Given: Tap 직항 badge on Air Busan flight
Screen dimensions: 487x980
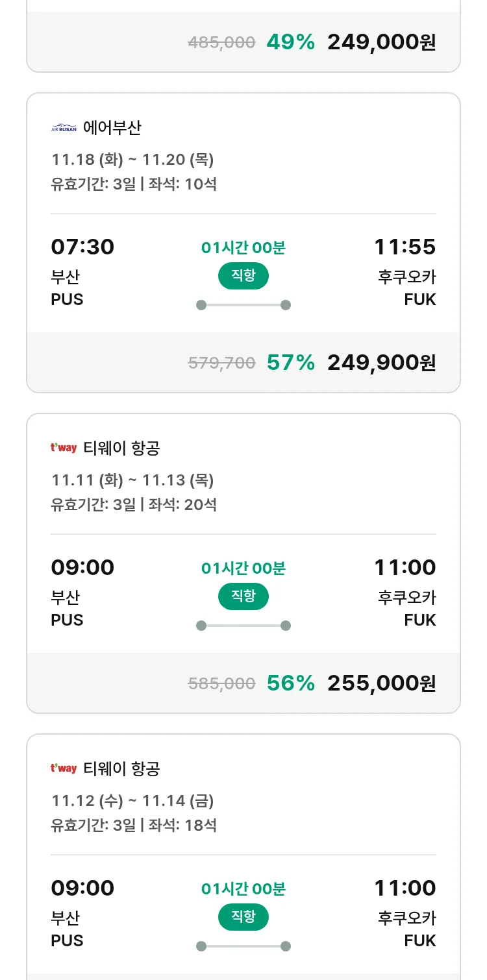Looking at the screenshot, I should [243, 276].
